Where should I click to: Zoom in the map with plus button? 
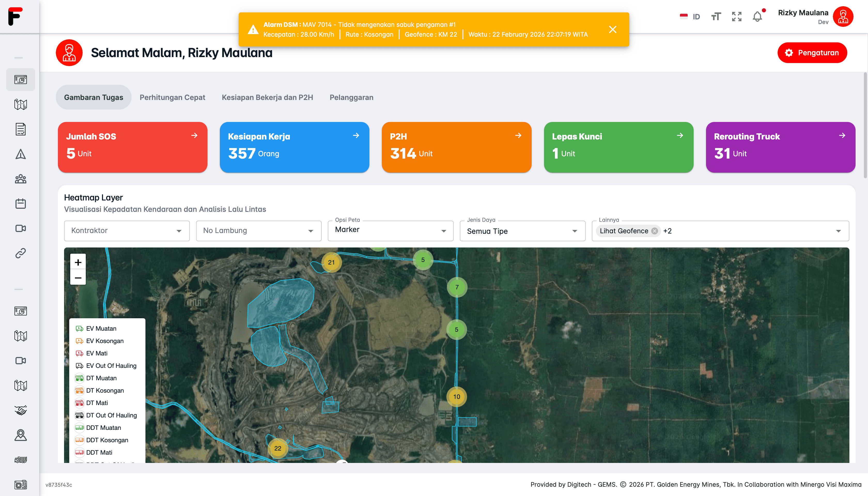pyautogui.click(x=78, y=262)
